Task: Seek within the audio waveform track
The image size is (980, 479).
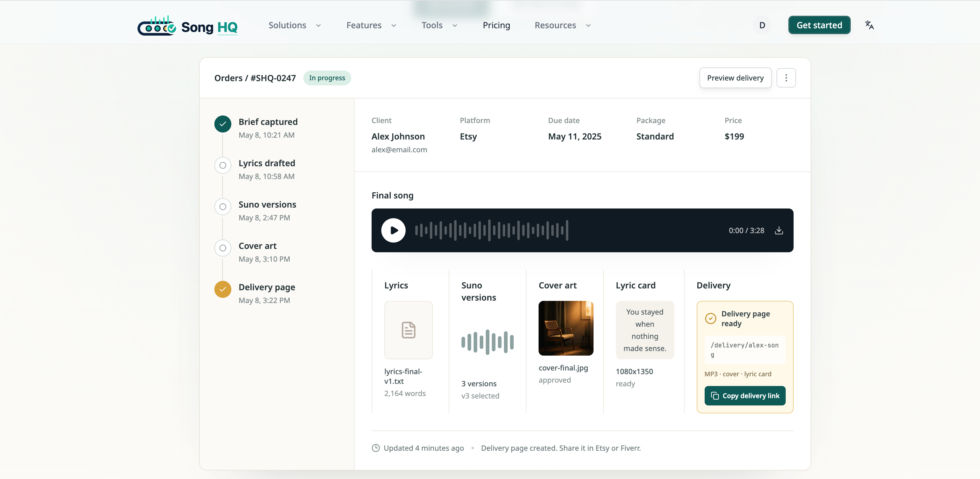Action: (x=492, y=230)
